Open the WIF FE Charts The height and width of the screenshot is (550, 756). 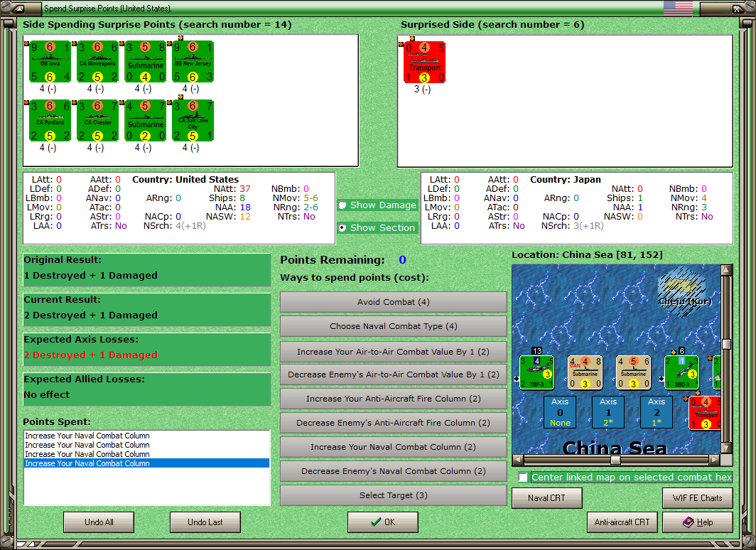point(698,498)
